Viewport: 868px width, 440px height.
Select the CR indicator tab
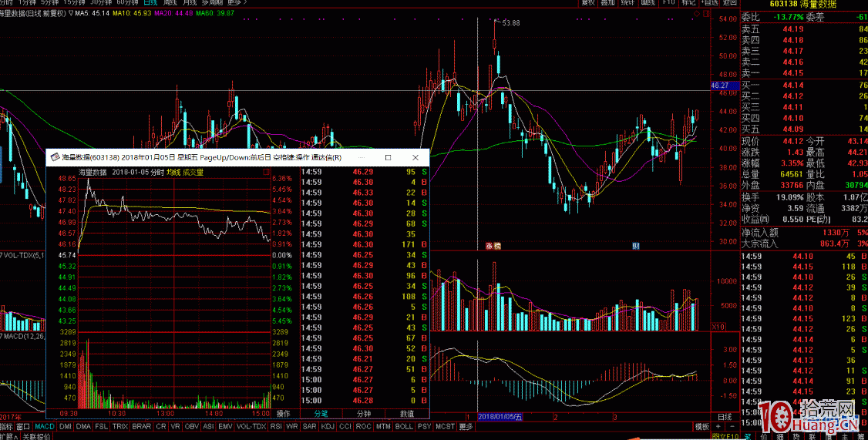pyautogui.click(x=161, y=427)
